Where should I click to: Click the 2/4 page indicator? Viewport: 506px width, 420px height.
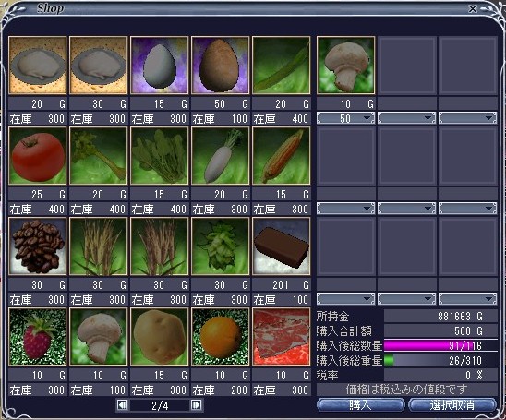[160, 405]
